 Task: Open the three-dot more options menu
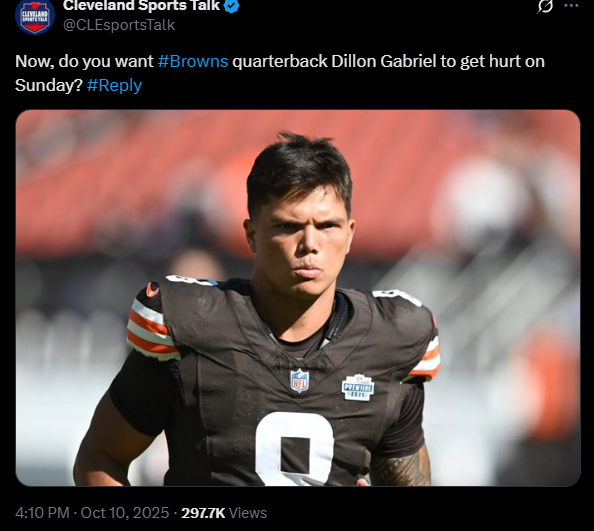coord(571,6)
